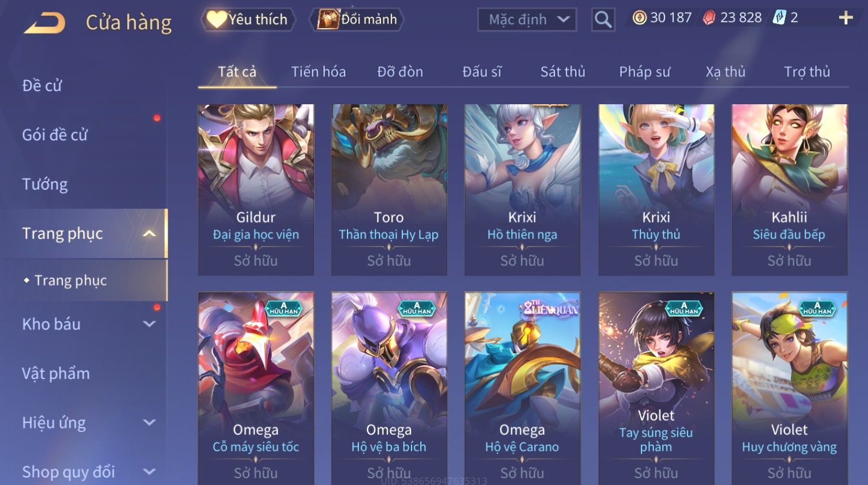Select the Tiến hóa tab
Image resolution: width=868 pixels, height=485 pixels.
click(x=318, y=72)
